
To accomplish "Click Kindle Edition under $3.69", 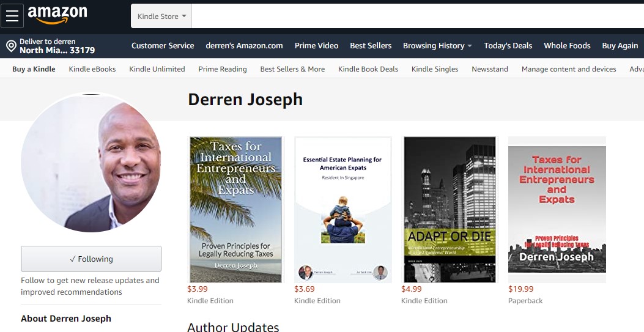I will (x=317, y=301).
